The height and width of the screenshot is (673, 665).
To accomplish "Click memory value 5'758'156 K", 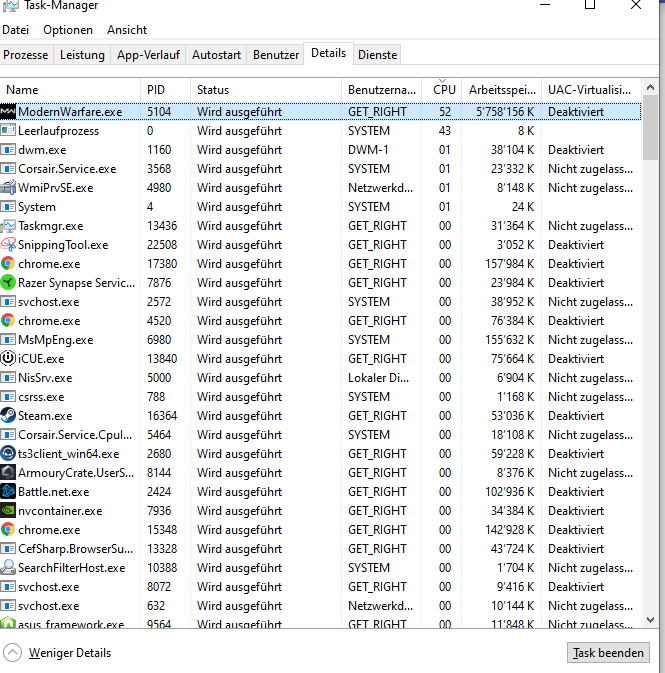I will 505,112.
